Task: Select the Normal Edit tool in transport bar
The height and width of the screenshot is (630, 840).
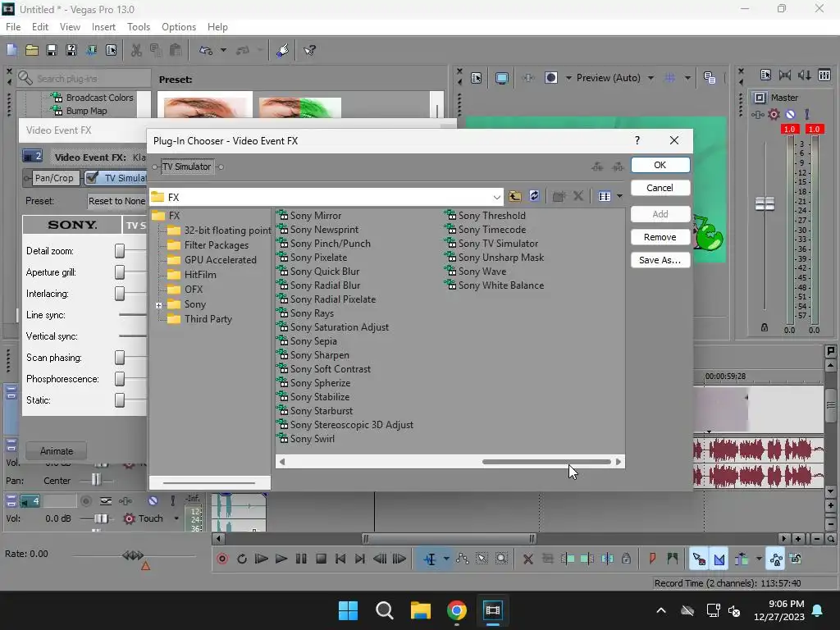Action: point(430,559)
